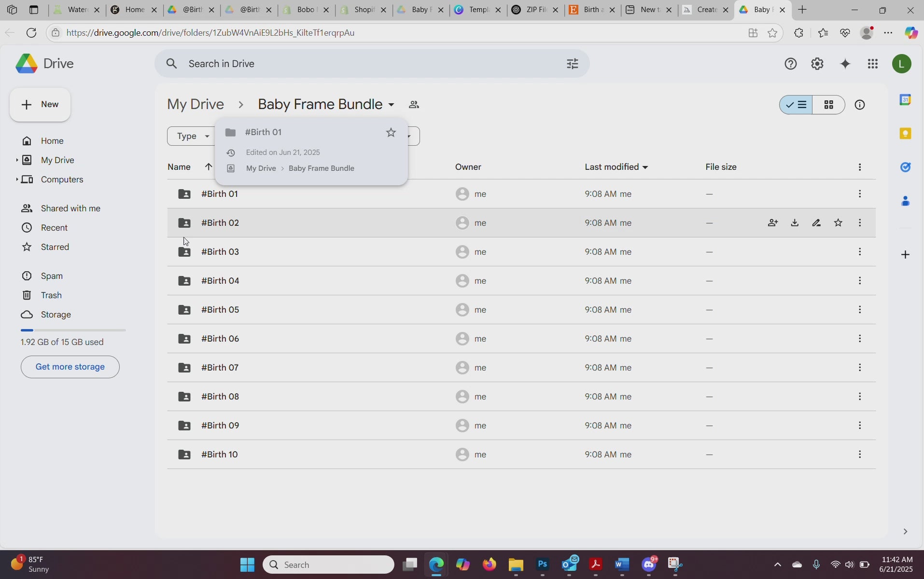The image size is (924, 579).
Task: Go to Home in Drive sidebar
Action: pos(52,141)
